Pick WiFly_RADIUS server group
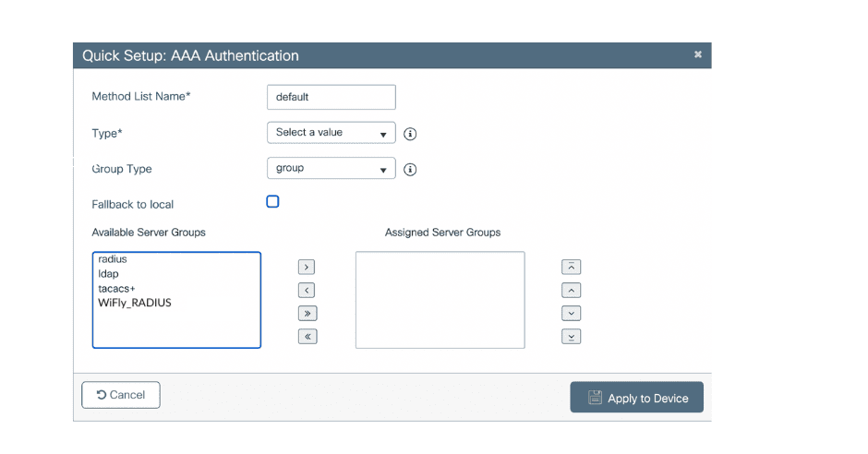868x454 pixels. 135,303
